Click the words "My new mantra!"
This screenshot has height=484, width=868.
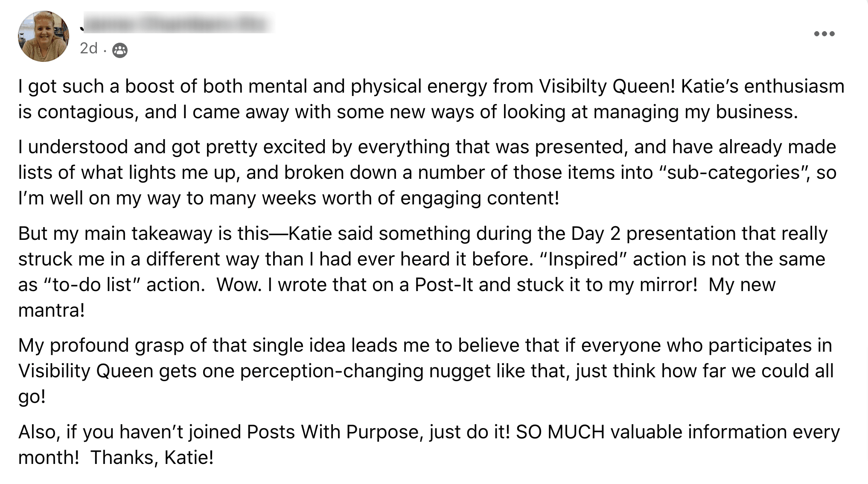pyautogui.click(x=742, y=285)
